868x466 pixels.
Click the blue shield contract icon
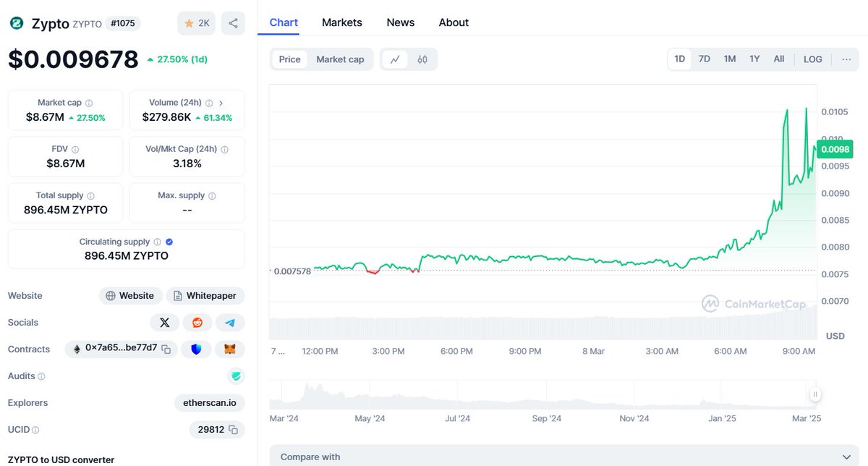click(196, 349)
